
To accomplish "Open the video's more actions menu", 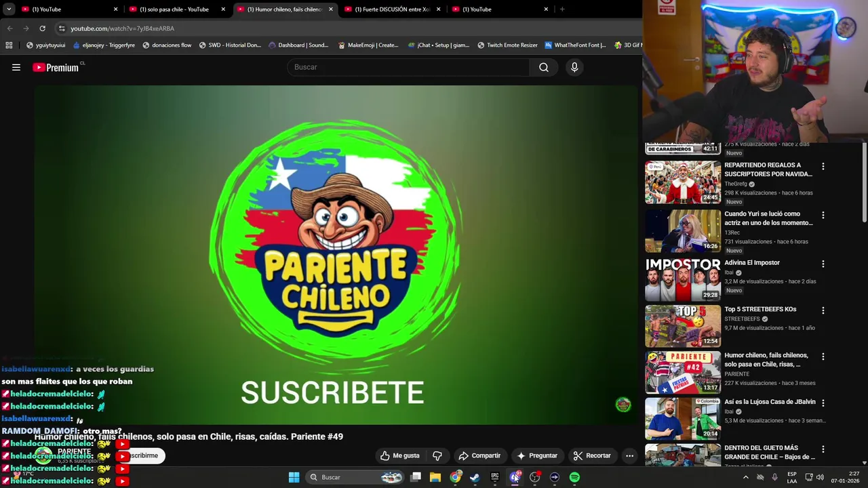I will (x=629, y=455).
